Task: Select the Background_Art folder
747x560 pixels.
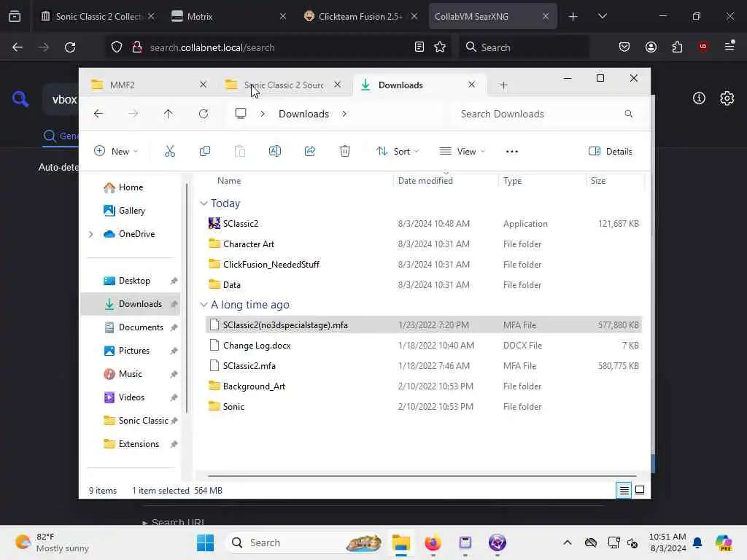Action: pos(424,386)
